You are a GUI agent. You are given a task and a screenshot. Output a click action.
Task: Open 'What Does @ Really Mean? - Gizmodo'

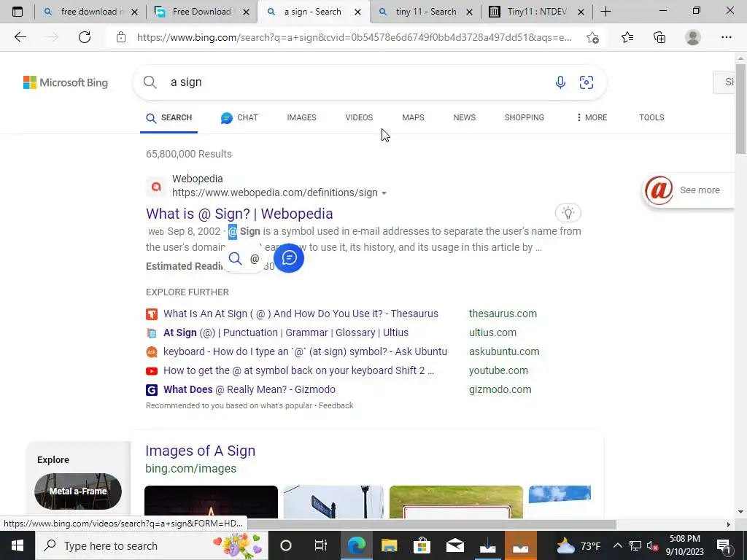point(249,389)
